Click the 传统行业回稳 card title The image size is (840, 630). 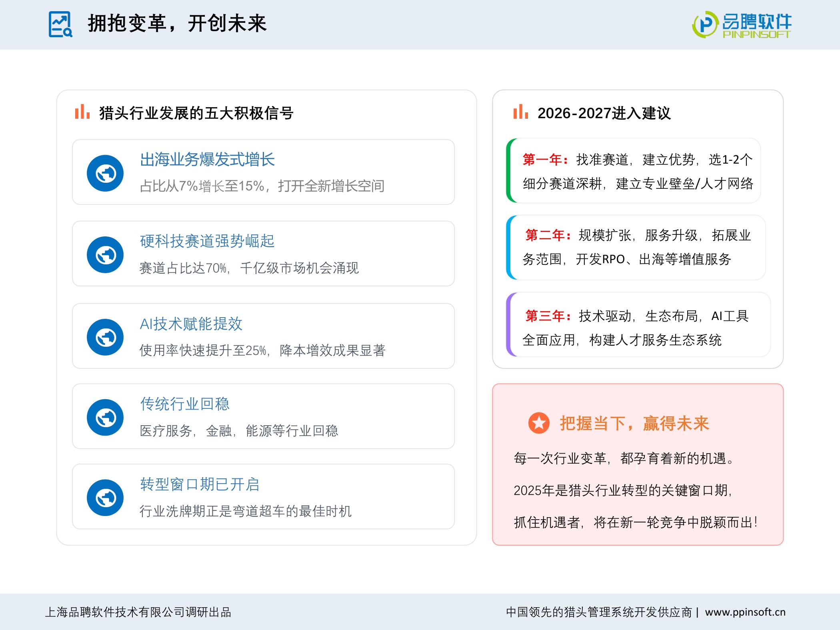tap(185, 404)
